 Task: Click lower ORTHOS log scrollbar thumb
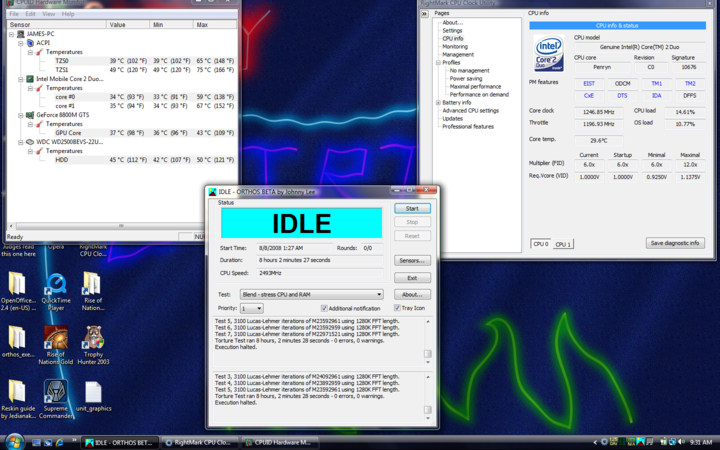[428, 409]
